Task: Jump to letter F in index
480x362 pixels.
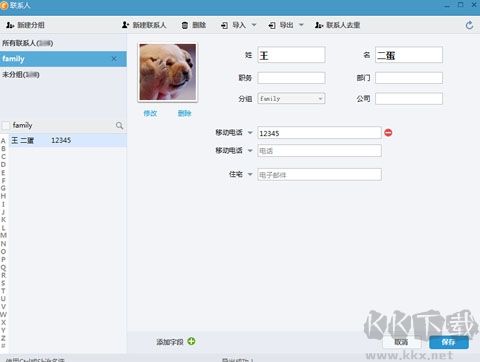Action: [x=3, y=180]
